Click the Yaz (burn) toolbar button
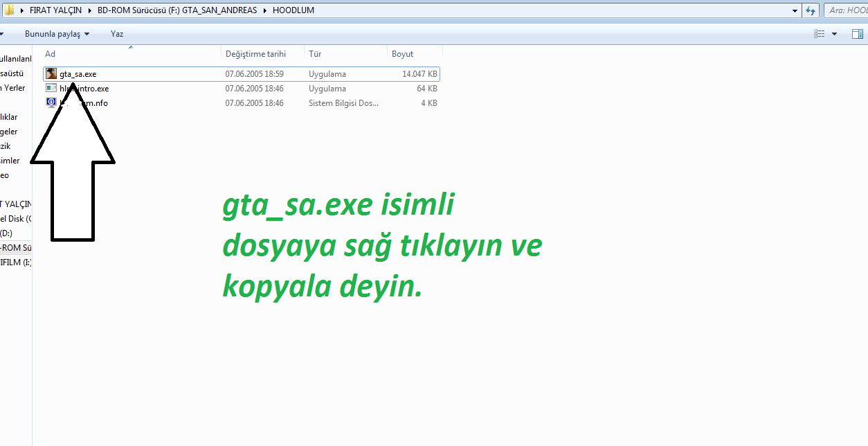The height and width of the screenshot is (446, 868). pyautogui.click(x=117, y=34)
